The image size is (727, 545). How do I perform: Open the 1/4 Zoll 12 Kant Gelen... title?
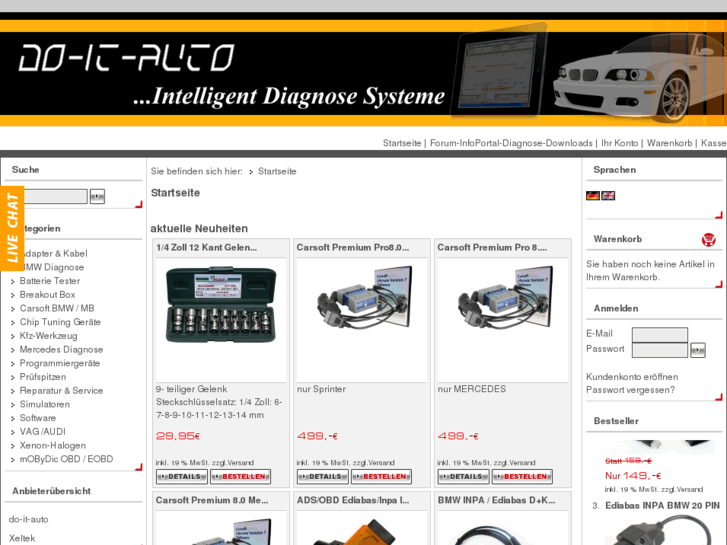[x=206, y=248]
